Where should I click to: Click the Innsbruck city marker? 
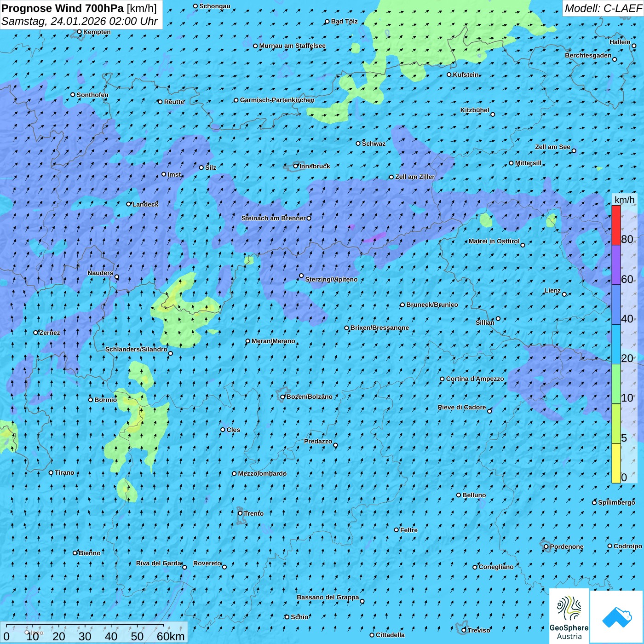[296, 166]
